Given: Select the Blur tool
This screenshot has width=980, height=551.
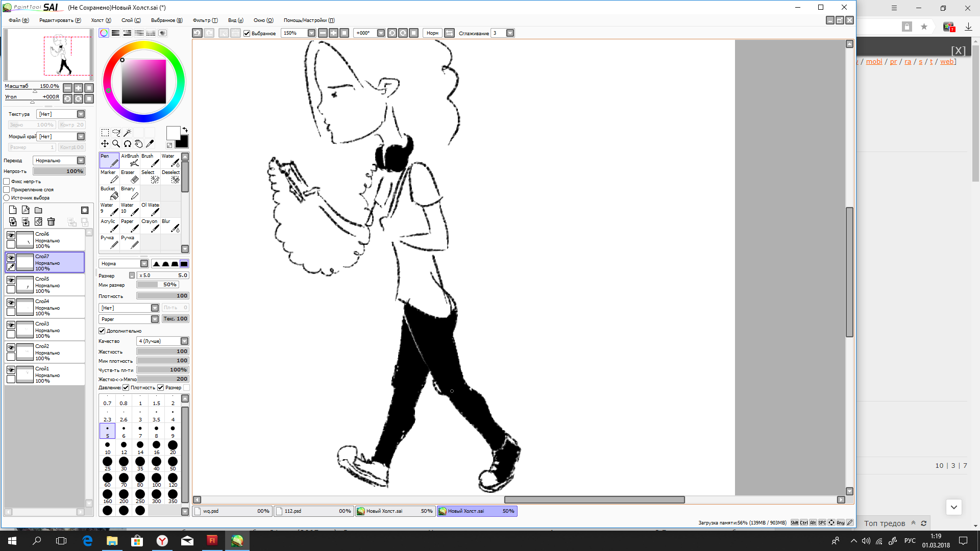Looking at the screenshot, I should click(170, 226).
